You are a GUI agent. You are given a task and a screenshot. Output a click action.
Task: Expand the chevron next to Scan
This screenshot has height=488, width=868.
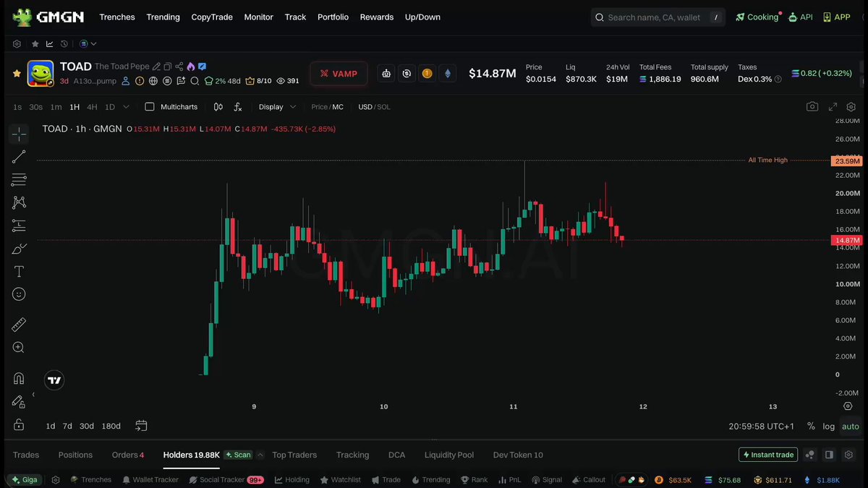pos(260,455)
